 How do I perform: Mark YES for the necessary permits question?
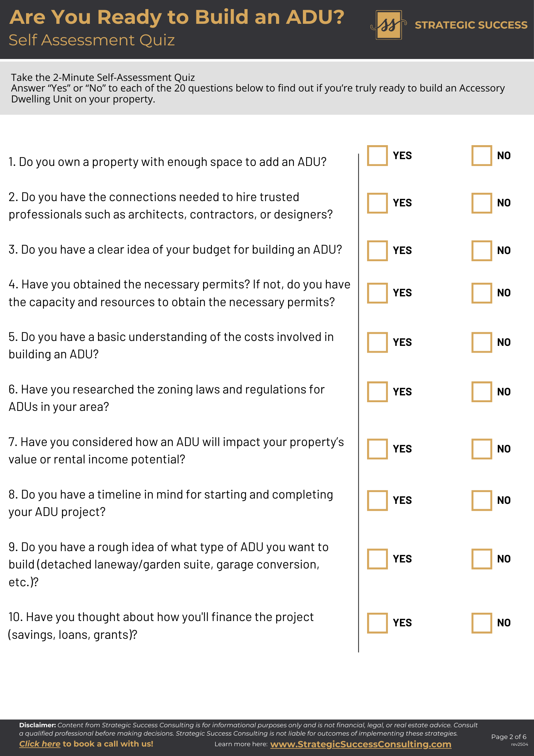[377, 293]
